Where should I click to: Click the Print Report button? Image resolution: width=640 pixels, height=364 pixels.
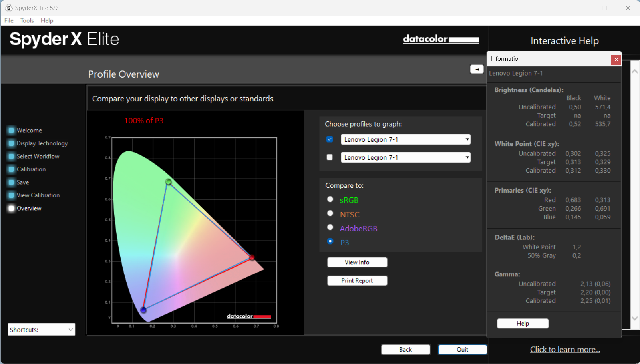(357, 280)
